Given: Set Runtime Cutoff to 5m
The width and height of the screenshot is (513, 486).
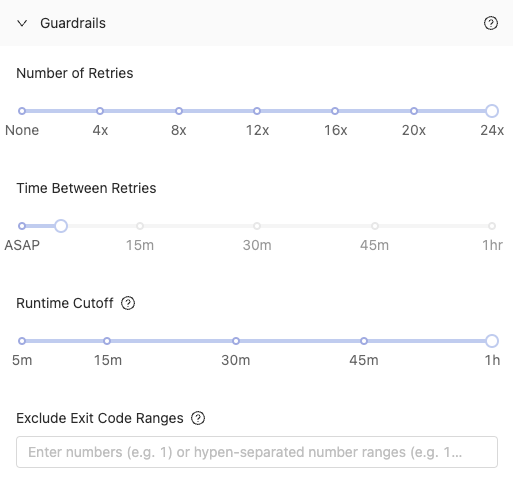Looking at the screenshot, I should (x=22, y=341).
